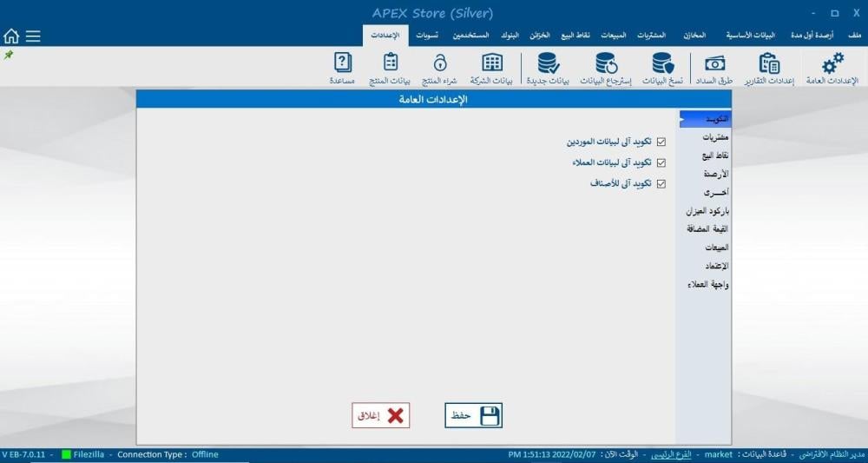Click the إغلاق close button
Viewport: 868px width, 463px height.
coord(380,416)
